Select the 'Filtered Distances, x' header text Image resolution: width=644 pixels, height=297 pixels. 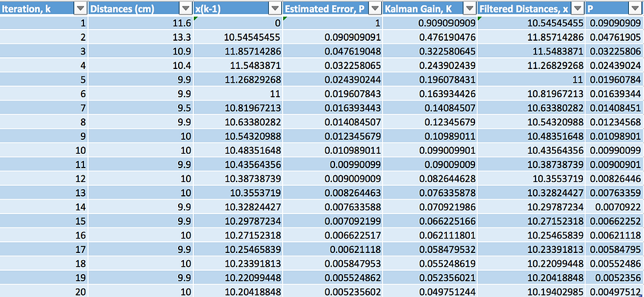[524, 9]
